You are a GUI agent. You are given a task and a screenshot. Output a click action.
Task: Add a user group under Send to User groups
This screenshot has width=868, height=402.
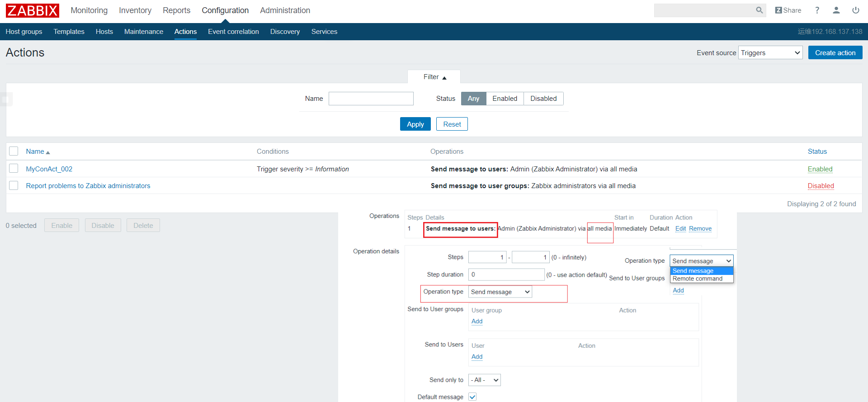pos(477,321)
